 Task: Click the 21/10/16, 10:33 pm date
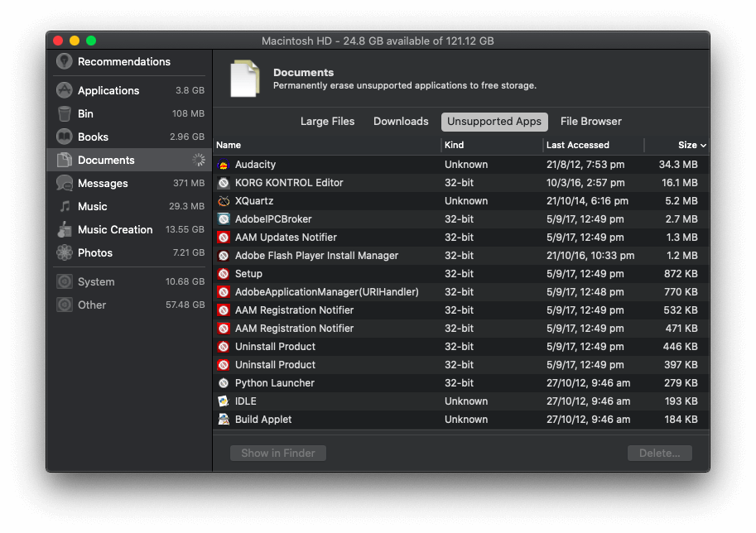pyautogui.click(x=590, y=256)
